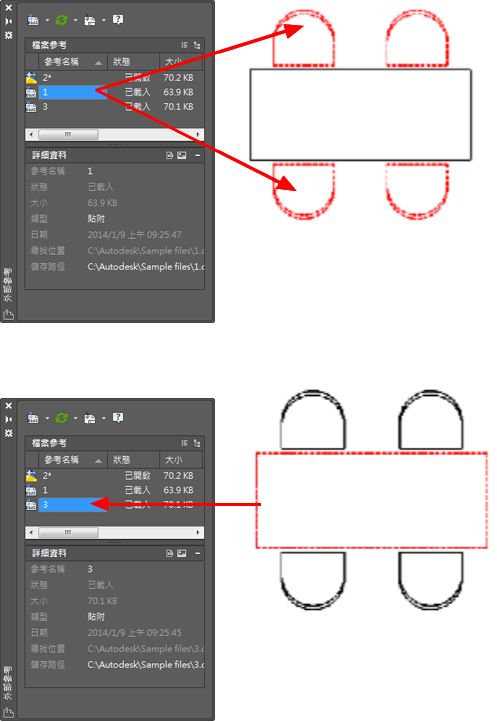Switch to list view in palette showing reference 3 details
This screenshot has width=497, height=722.
click(185, 443)
